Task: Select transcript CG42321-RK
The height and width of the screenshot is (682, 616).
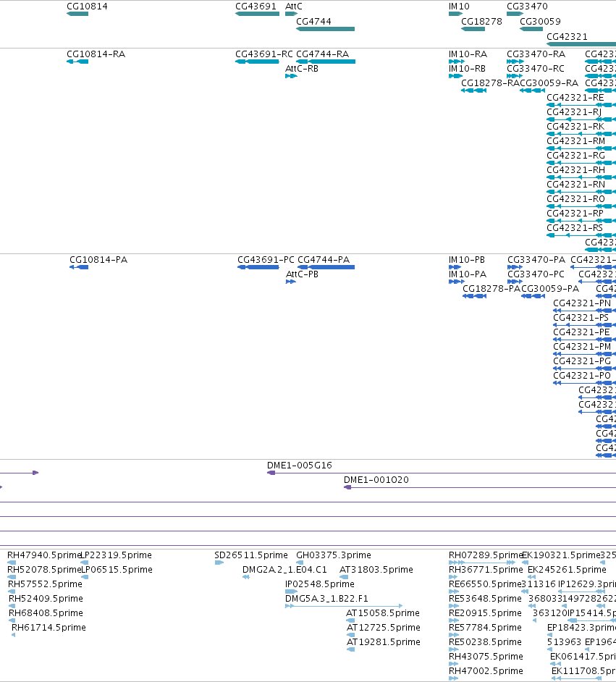Action: [575, 127]
